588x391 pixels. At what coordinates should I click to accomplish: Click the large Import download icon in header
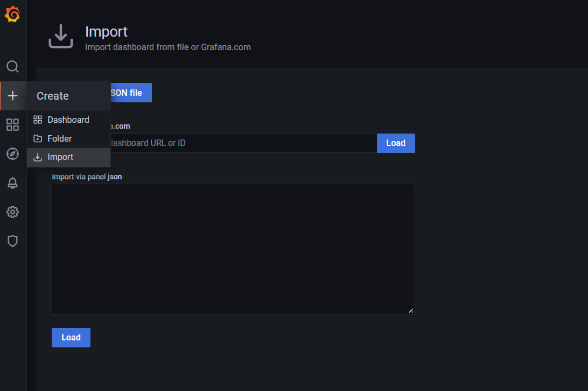coord(61,36)
